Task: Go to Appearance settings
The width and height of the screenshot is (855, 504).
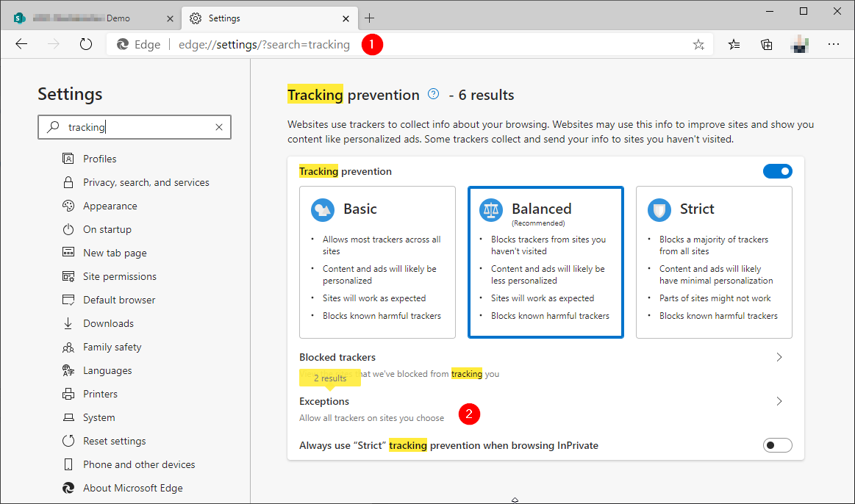Action: pos(110,206)
